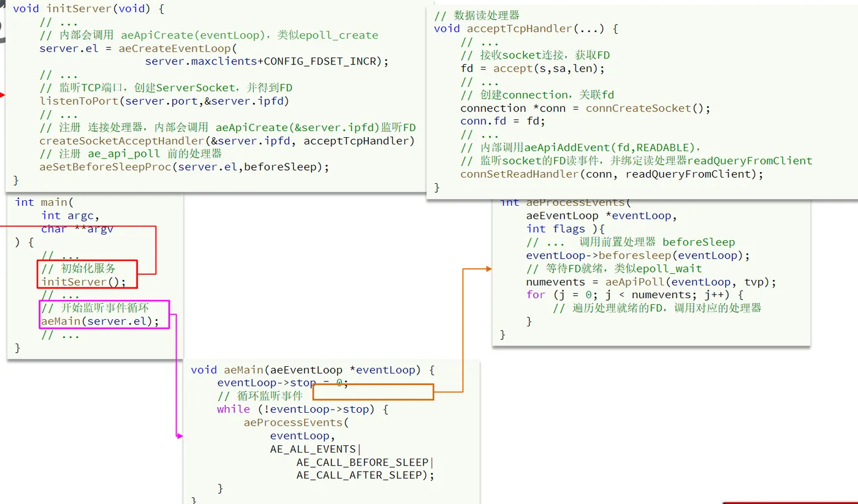Click the eventLoop->stop = 0; line
This screenshot has width=858, height=504.
coord(283,383)
